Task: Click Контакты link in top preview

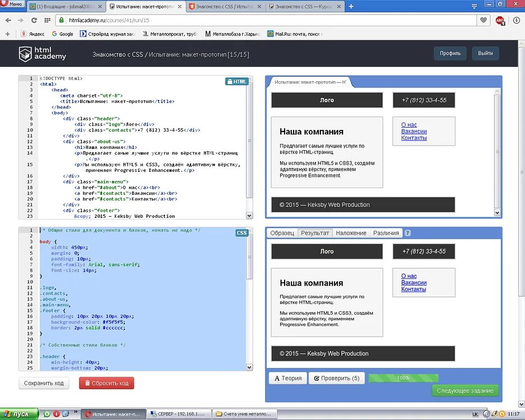Action: (414, 138)
